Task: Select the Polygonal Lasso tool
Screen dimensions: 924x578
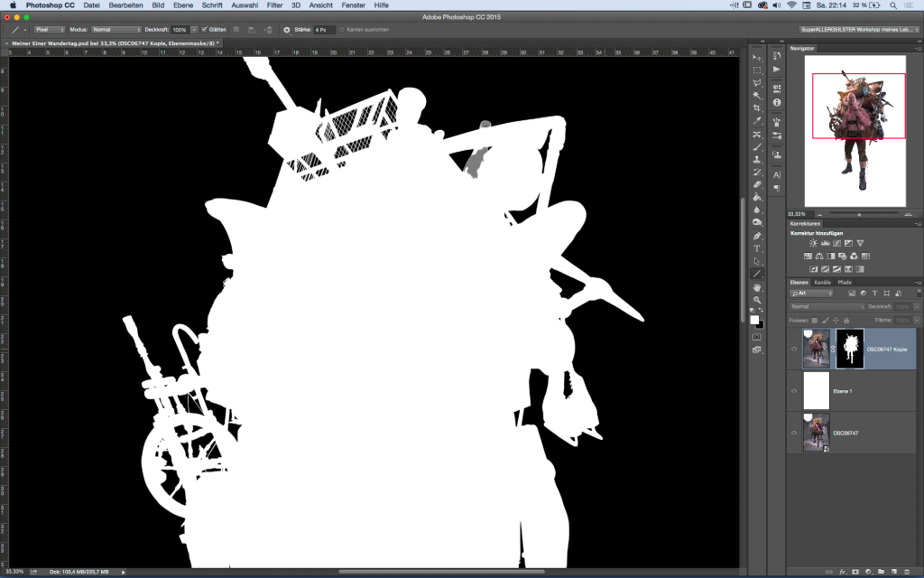Action: 757,83
